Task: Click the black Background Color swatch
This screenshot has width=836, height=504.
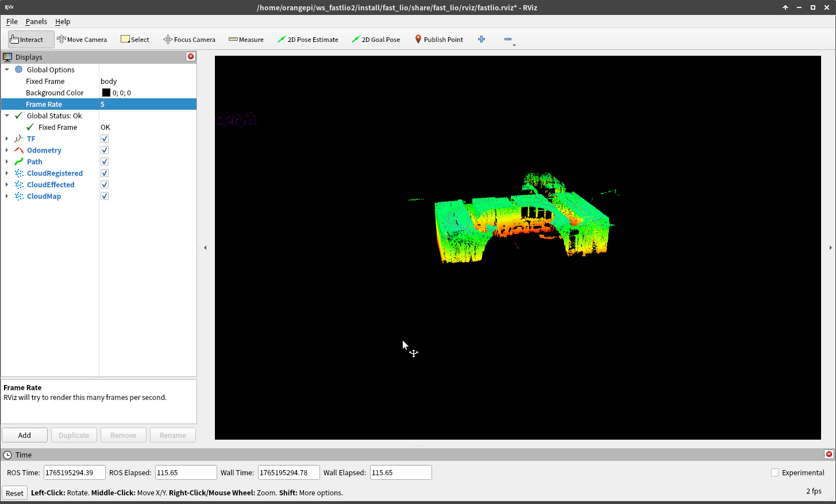Action: (106, 93)
